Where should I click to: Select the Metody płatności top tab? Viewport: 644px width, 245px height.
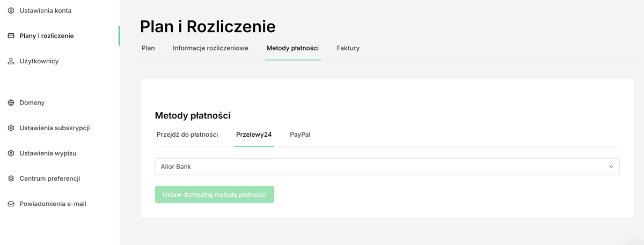pyautogui.click(x=292, y=48)
